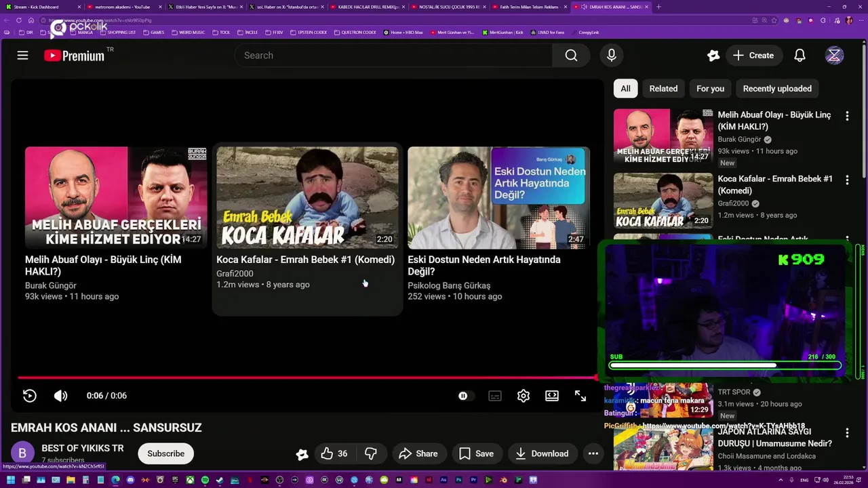The width and height of the screenshot is (868, 488).
Task: Open sidebar Koca Kafalar video thumbnail
Action: (x=663, y=201)
